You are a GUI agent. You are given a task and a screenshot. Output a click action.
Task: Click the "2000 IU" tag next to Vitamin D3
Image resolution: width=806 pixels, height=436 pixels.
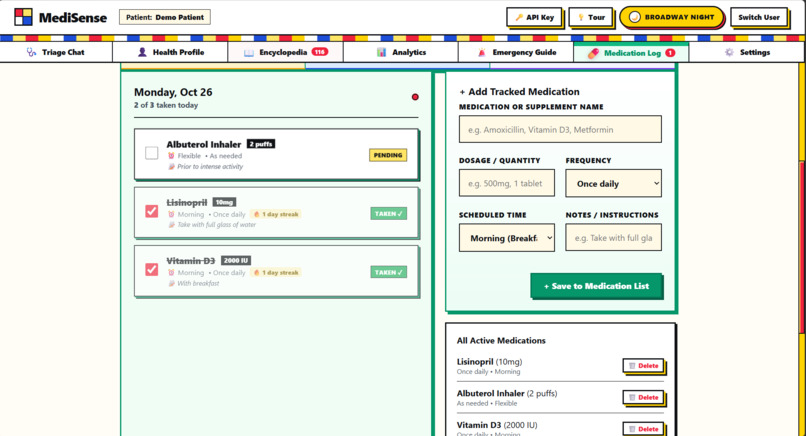(236, 261)
